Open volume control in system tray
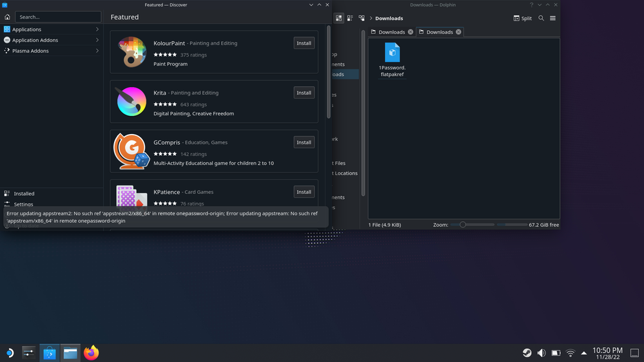Image resolution: width=644 pixels, height=362 pixels. [x=542, y=353]
